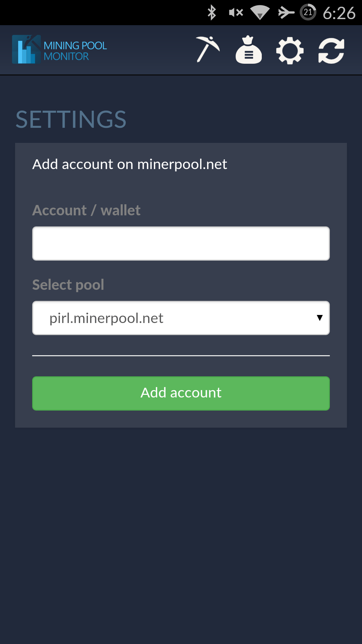The image size is (362, 644).
Task: Open the settings gear icon
Action: coord(290,50)
